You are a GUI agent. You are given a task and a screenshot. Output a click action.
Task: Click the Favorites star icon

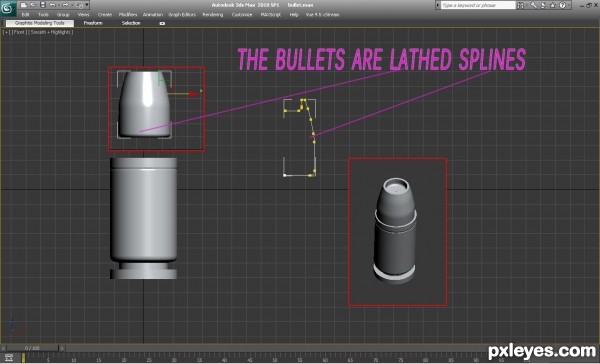(x=553, y=5)
